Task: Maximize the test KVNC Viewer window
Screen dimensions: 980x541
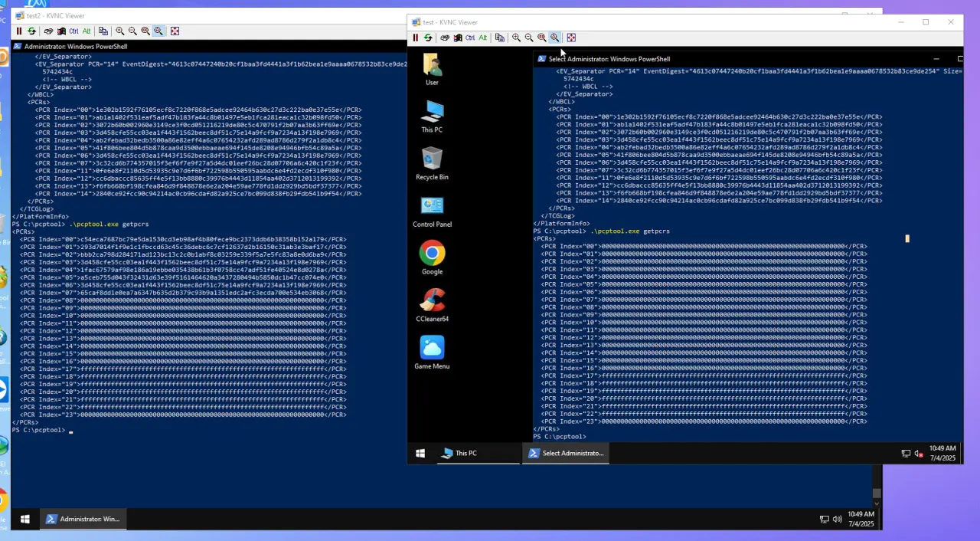Action: click(x=926, y=22)
